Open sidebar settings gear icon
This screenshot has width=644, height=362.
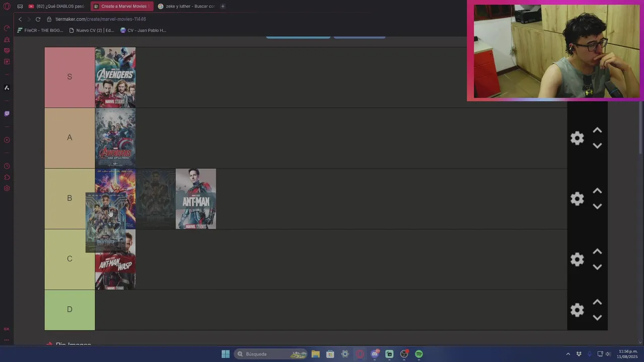pyautogui.click(x=7, y=189)
